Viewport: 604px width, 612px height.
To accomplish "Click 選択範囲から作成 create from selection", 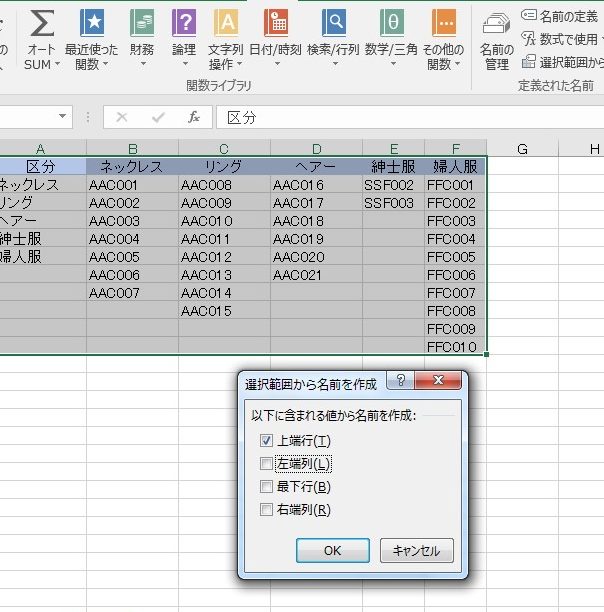I will click(x=563, y=62).
